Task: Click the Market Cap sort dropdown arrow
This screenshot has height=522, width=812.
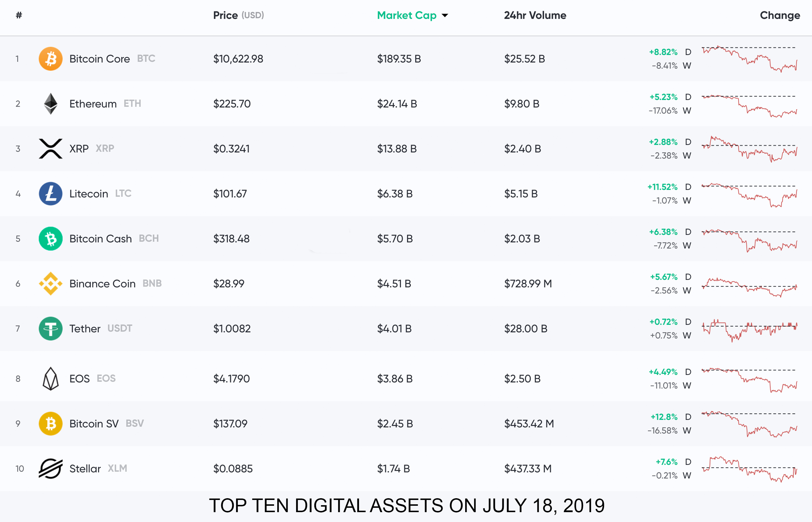Action: [445, 16]
